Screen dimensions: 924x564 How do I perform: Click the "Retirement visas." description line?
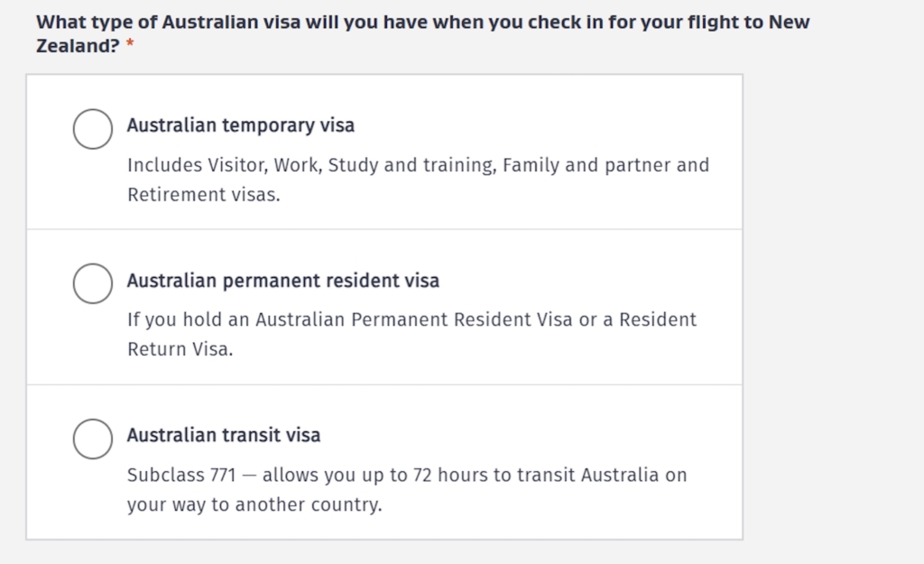[203, 195]
